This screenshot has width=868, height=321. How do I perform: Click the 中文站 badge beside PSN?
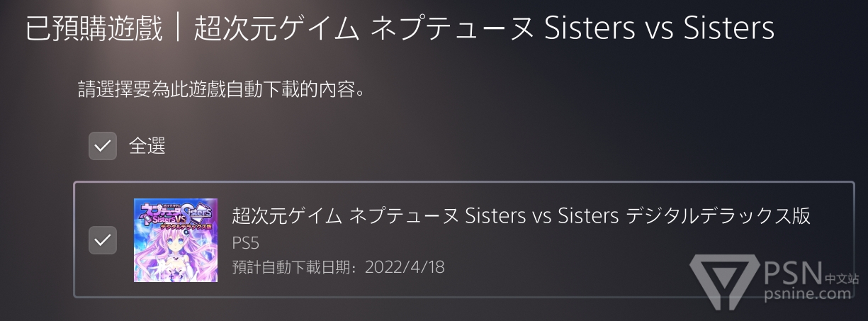842,278
